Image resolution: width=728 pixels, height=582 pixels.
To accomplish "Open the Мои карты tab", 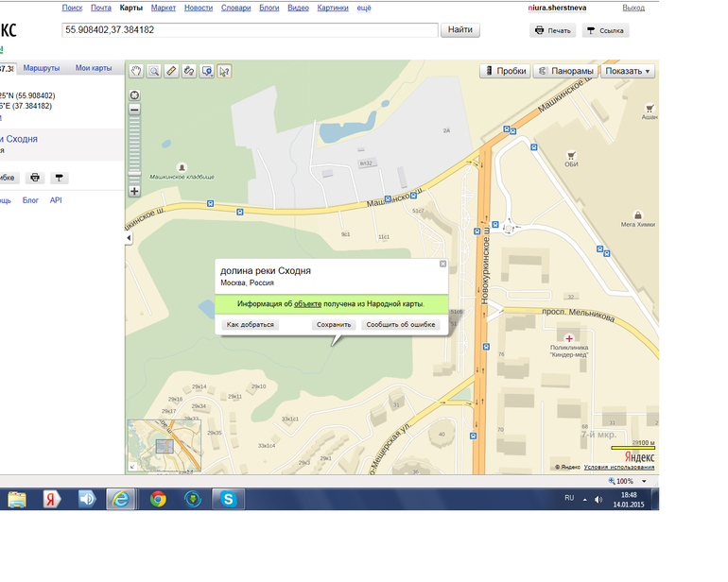I will [94, 68].
